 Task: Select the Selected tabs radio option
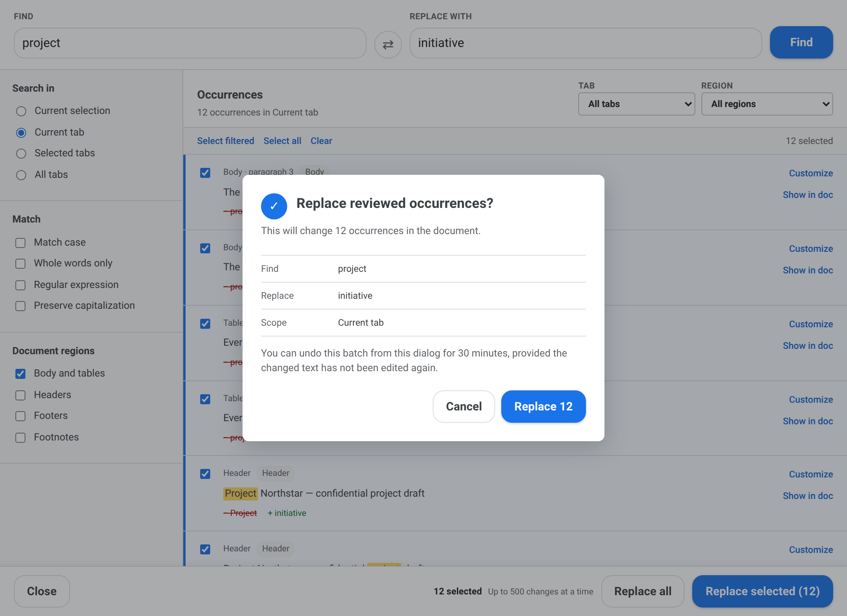pyautogui.click(x=21, y=154)
